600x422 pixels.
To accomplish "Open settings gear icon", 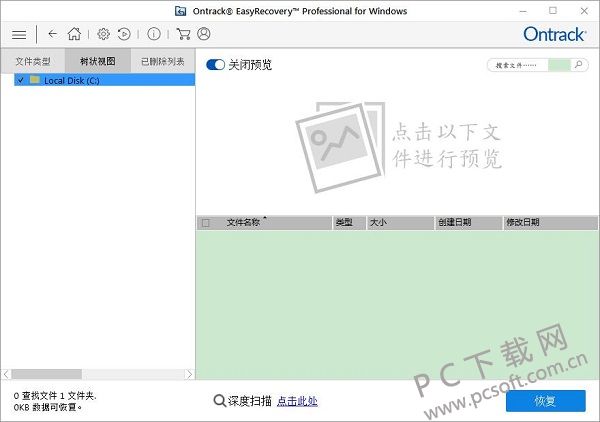I will tap(103, 34).
